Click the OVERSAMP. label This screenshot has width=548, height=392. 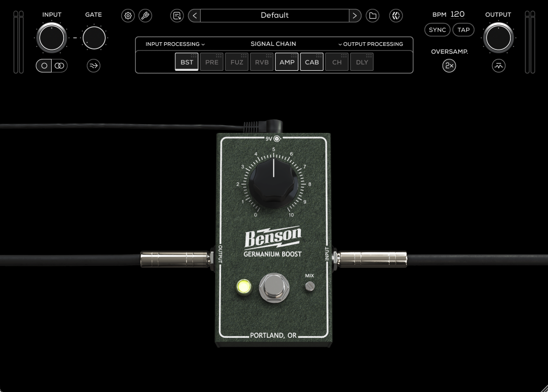449,52
